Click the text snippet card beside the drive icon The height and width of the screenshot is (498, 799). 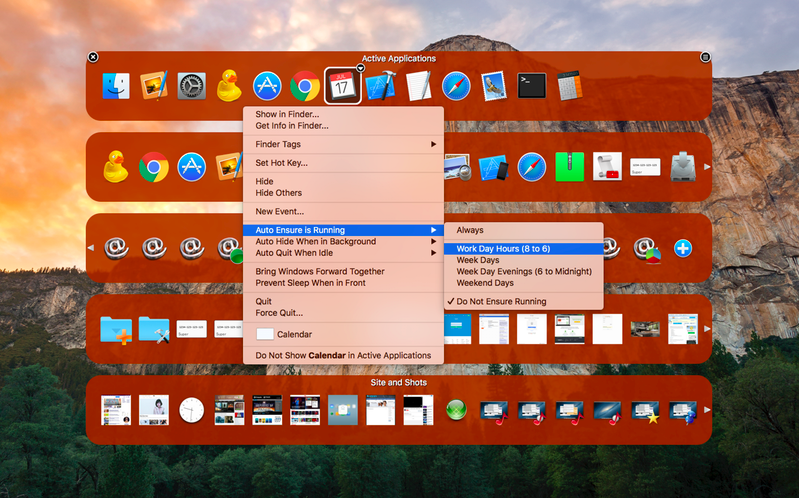(645, 167)
